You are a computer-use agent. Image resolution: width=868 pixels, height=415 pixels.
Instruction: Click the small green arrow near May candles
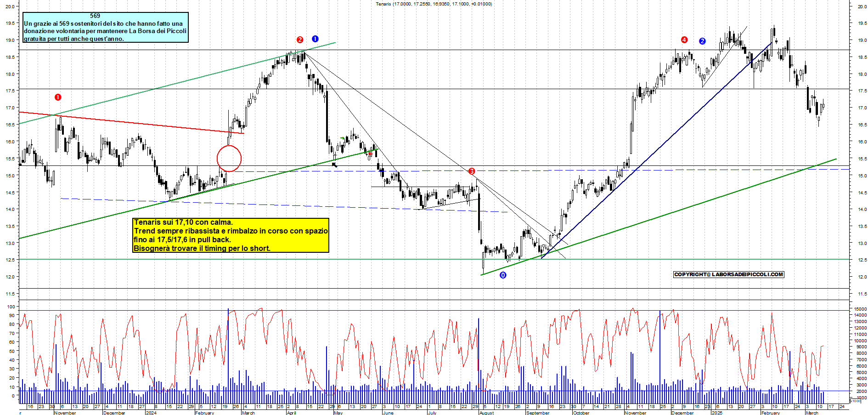pos(342,138)
